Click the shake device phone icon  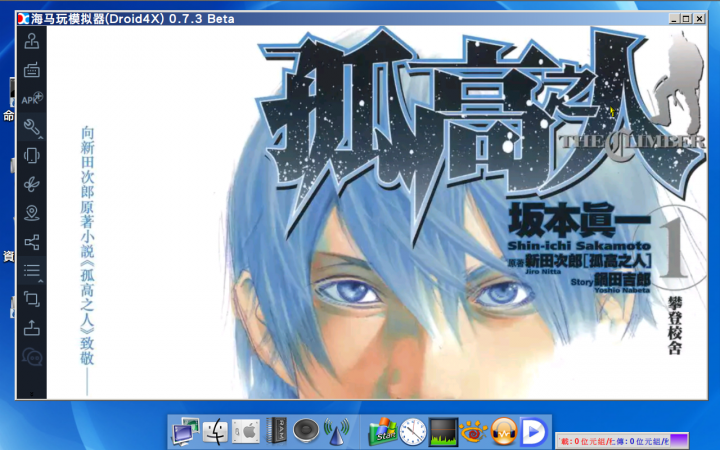31,156
